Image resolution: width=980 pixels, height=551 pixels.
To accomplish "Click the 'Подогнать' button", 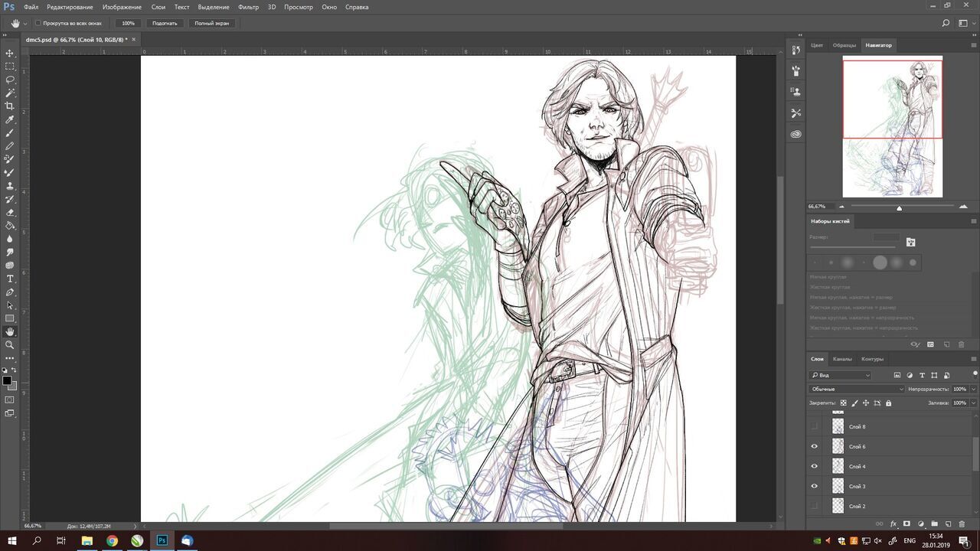I will (x=165, y=23).
